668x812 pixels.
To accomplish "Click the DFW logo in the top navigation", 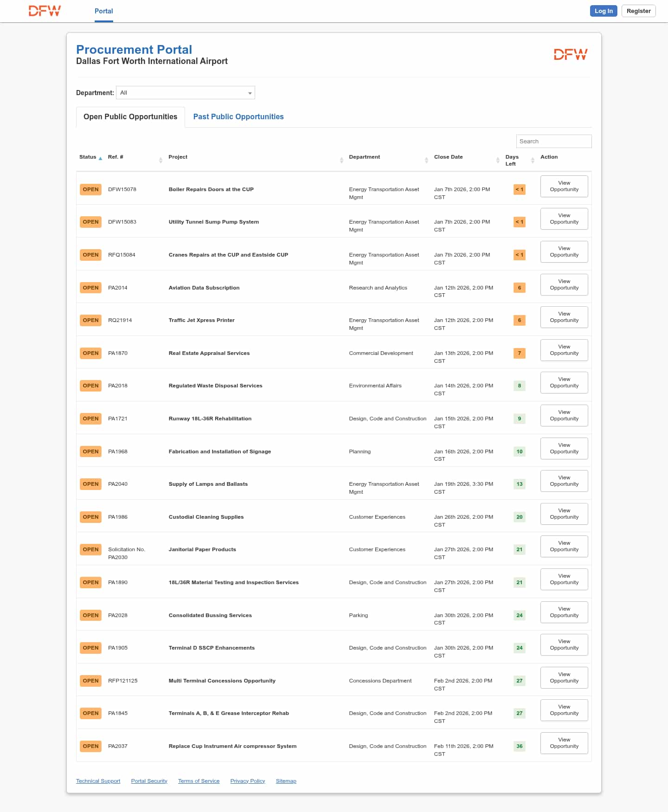I will pyautogui.click(x=45, y=11).
